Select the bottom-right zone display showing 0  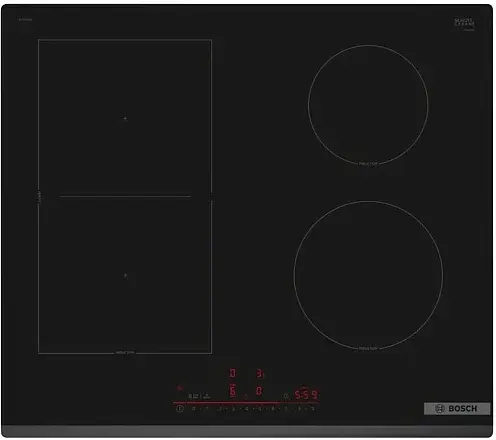(259, 391)
